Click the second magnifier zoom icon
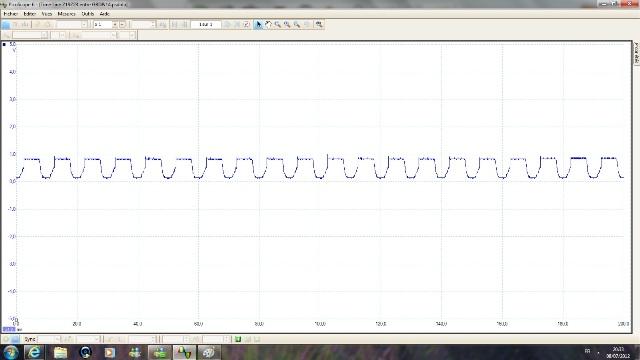Screen dimensions: 640x360 pos(287,24)
